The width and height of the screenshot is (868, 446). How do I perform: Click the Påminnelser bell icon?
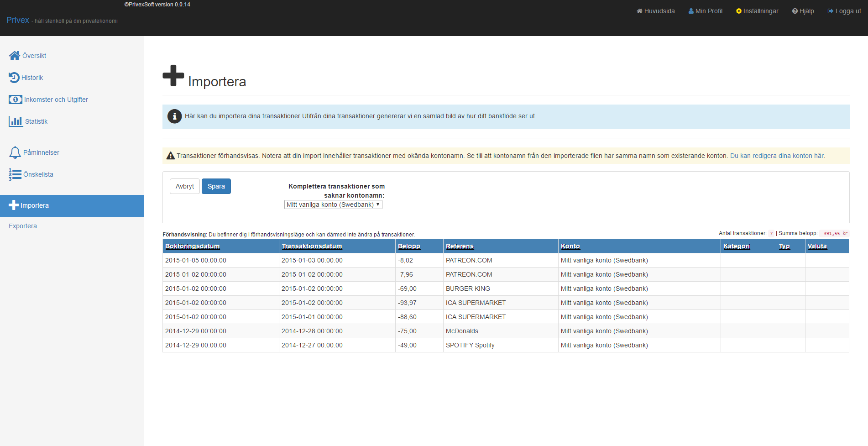15,152
